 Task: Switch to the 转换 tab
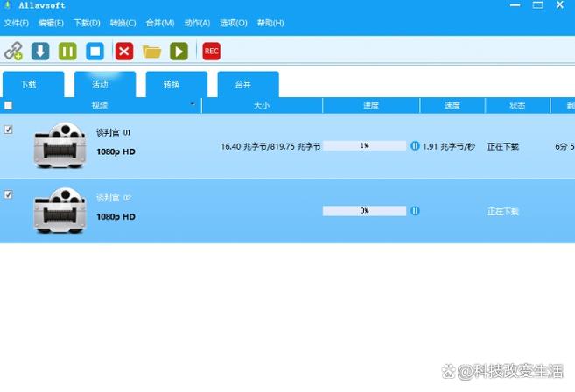tap(177, 84)
